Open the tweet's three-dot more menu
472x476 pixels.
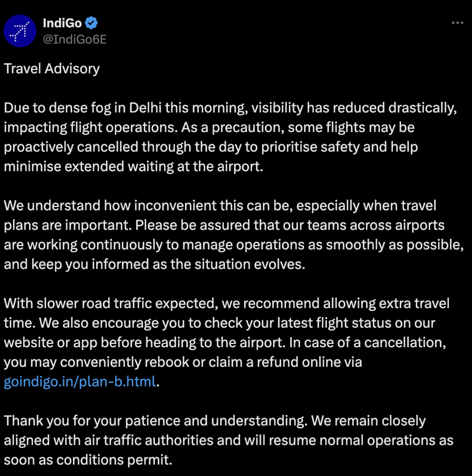coord(458,23)
